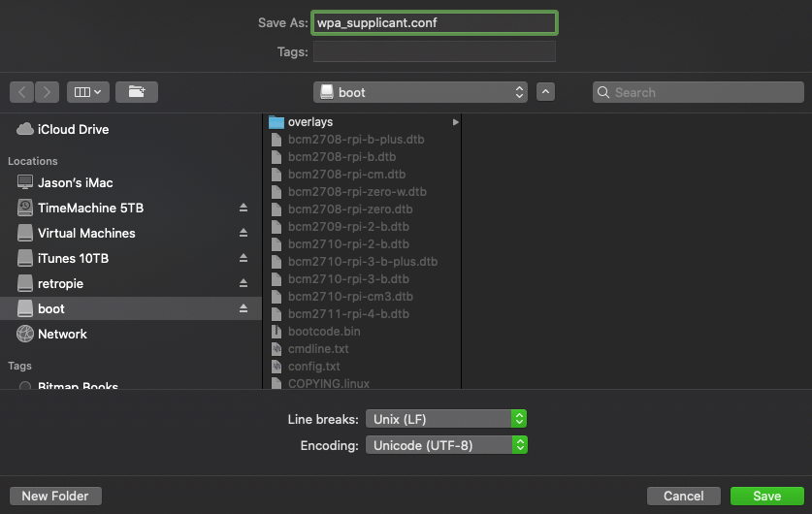Select Network in the sidebar
812x514 pixels.
(x=62, y=334)
